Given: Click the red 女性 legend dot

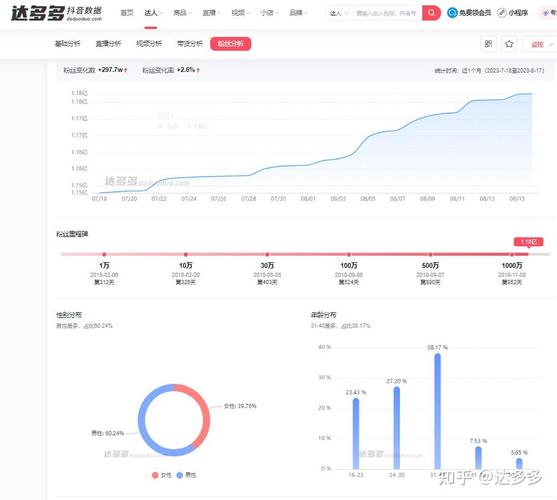Looking at the screenshot, I should click(x=155, y=475).
